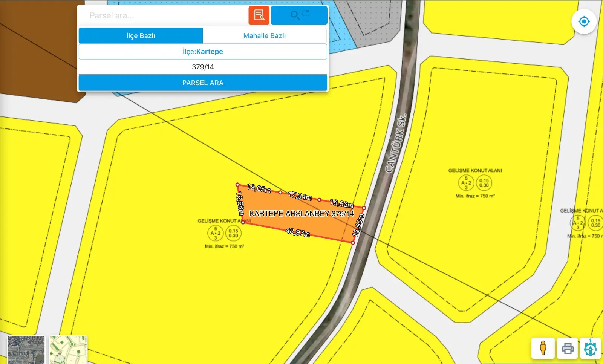
Task: Click the parcel number field showing 379/14
Action: [203, 67]
